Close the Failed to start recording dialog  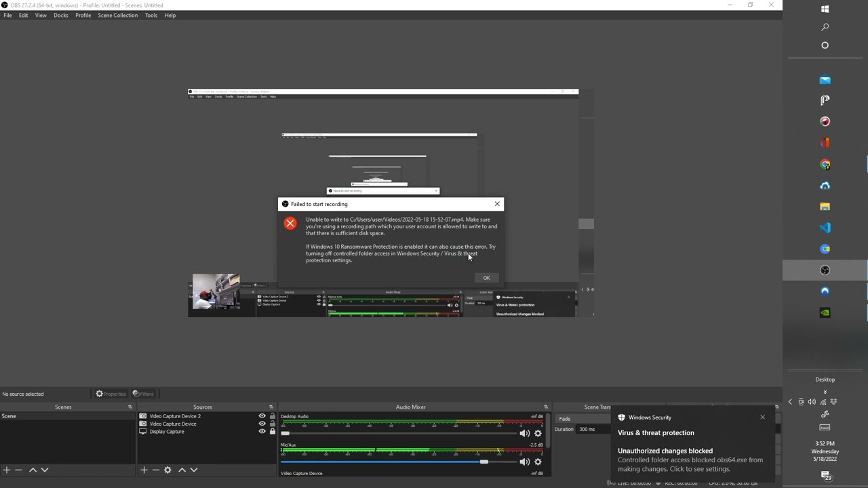[497, 203]
